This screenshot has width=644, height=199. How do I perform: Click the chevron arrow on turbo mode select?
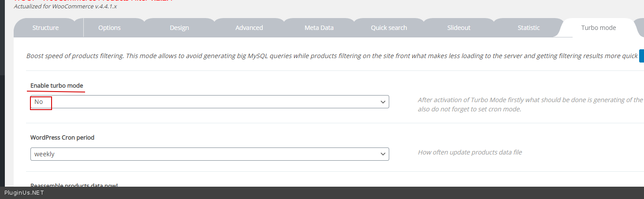[x=383, y=102]
